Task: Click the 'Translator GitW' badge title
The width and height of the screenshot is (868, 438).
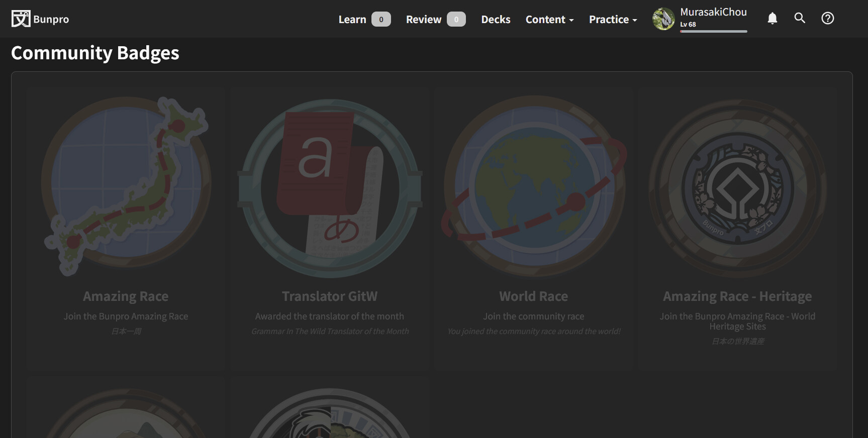Action: pos(330,296)
